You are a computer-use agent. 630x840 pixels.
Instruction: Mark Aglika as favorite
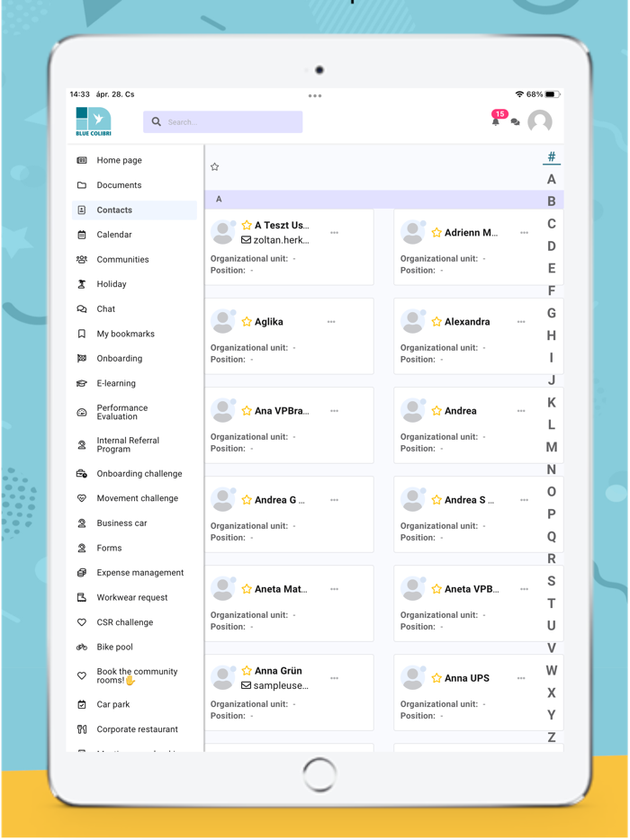click(x=247, y=321)
